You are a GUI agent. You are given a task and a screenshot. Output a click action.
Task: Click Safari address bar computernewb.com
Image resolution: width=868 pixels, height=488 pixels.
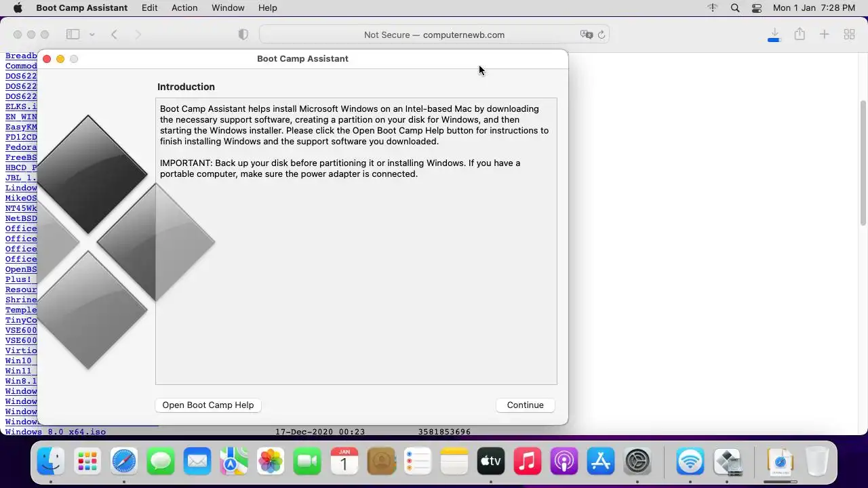point(434,35)
